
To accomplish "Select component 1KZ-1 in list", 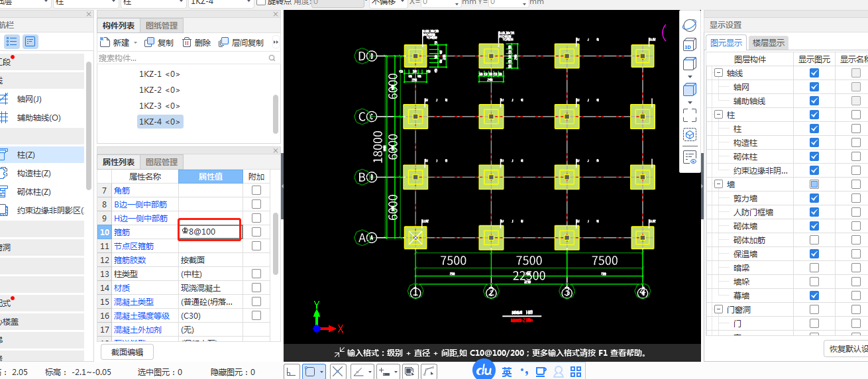I will [x=159, y=74].
